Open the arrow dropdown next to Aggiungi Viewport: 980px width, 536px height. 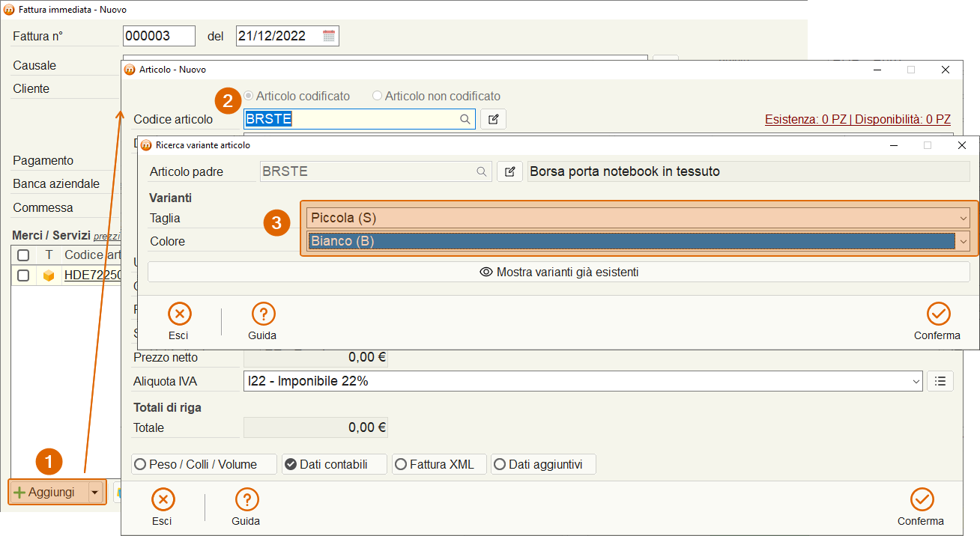point(95,492)
